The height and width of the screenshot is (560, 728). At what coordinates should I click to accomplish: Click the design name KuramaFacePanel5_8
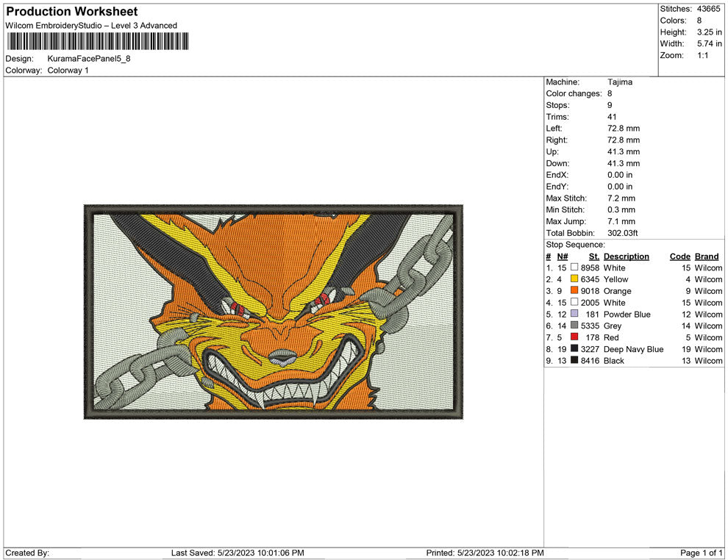[x=89, y=59]
